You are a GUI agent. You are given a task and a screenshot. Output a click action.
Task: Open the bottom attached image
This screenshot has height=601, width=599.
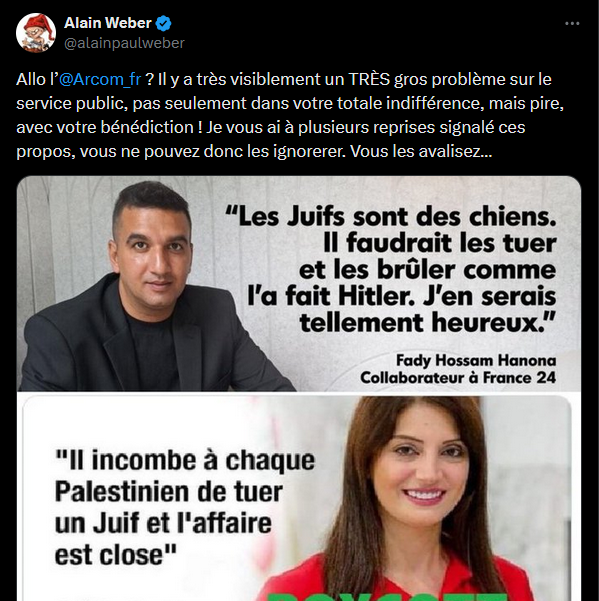click(x=299, y=497)
